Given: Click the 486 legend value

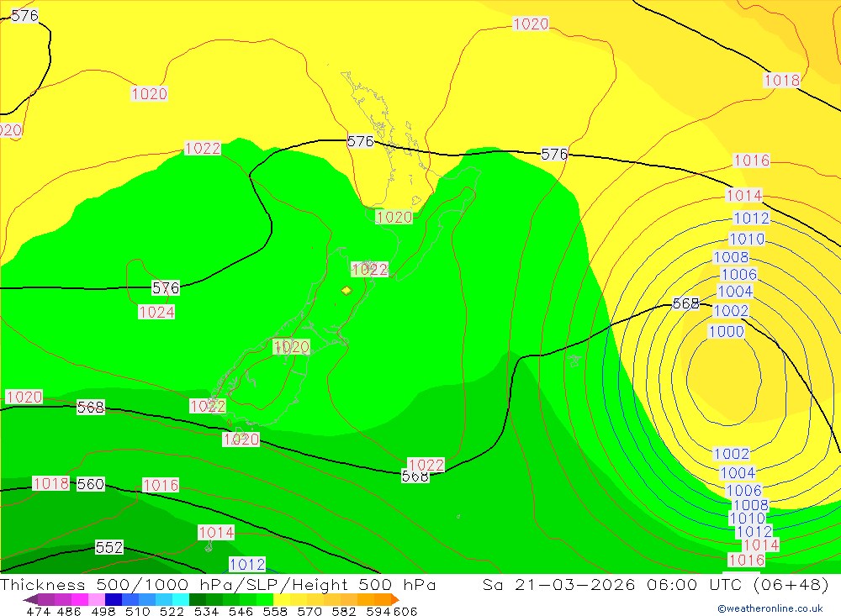Looking at the screenshot, I should (x=69, y=611).
